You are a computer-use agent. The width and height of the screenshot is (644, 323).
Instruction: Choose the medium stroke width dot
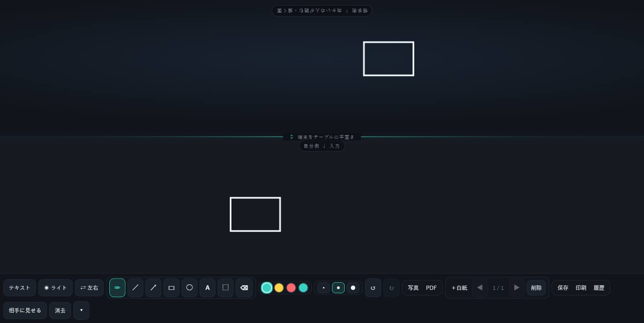(x=338, y=288)
